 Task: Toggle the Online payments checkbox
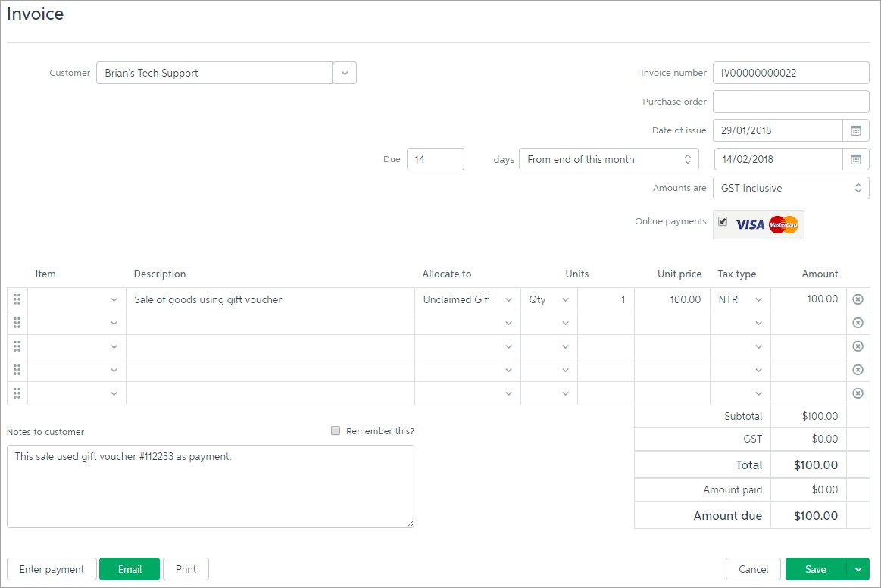click(723, 221)
